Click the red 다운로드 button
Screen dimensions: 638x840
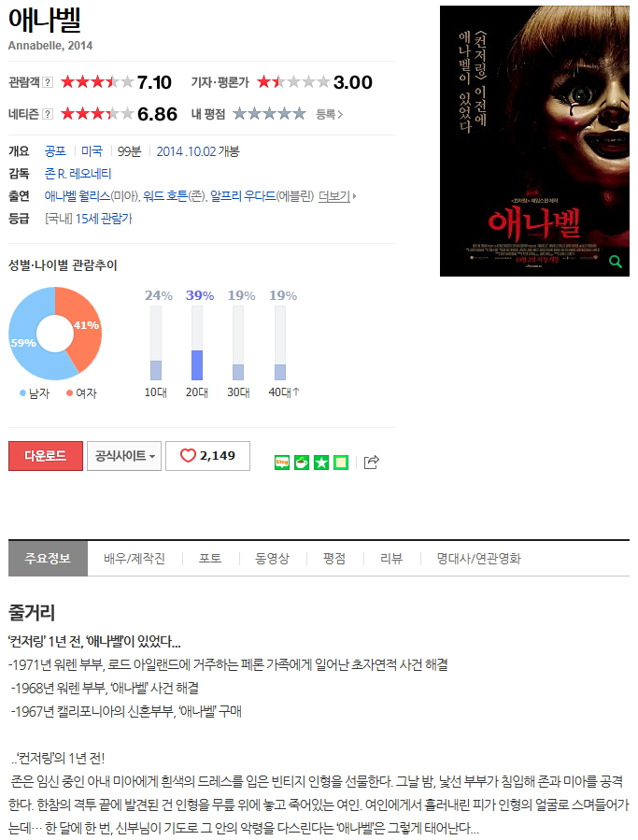[x=46, y=456]
